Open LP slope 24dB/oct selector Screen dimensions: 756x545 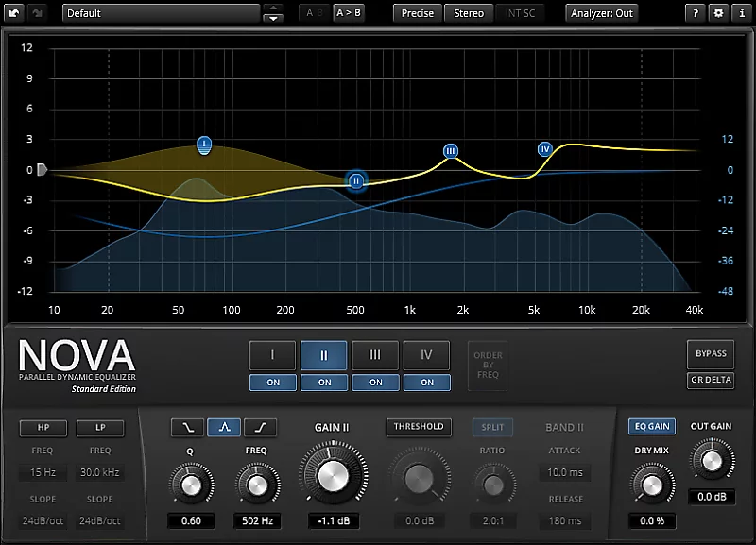[100, 520]
